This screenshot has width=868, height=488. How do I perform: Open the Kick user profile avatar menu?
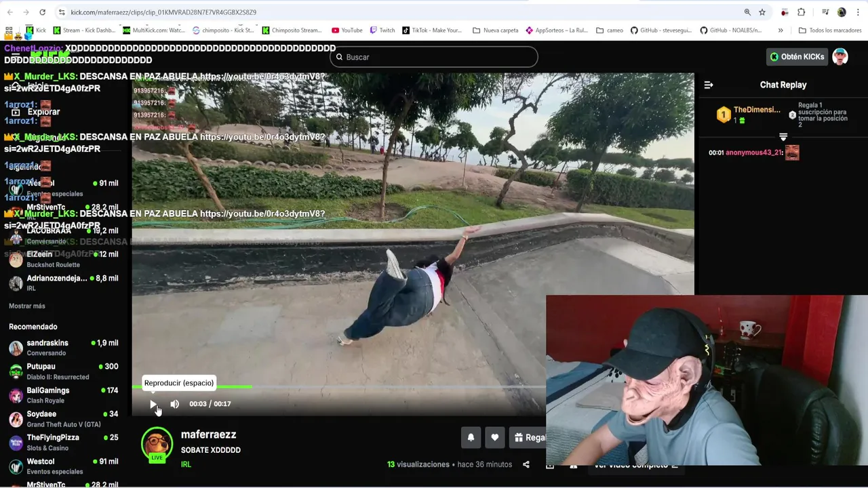pyautogui.click(x=840, y=57)
